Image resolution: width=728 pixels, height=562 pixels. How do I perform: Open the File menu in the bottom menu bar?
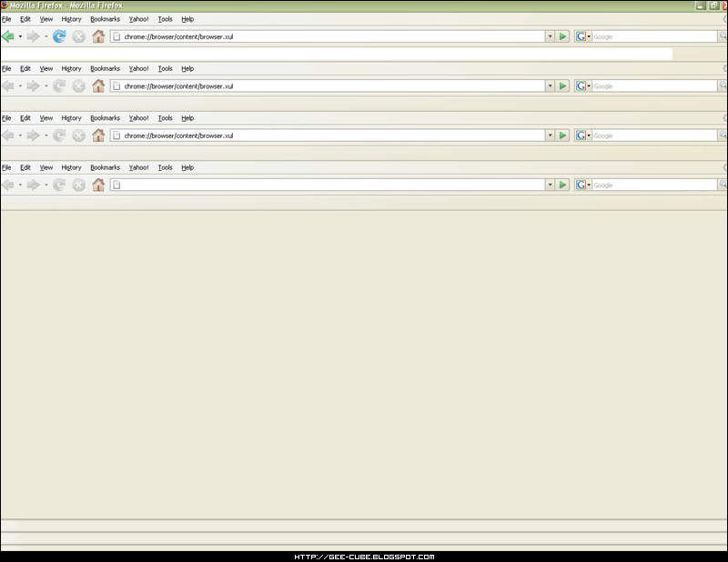(6, 167)
